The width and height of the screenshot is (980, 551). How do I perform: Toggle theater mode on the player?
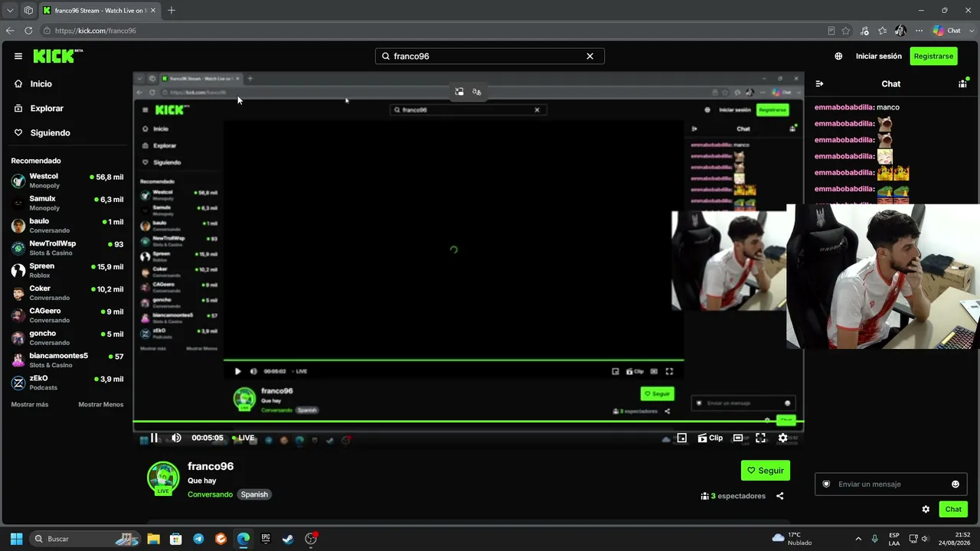[x=738, y=438]
